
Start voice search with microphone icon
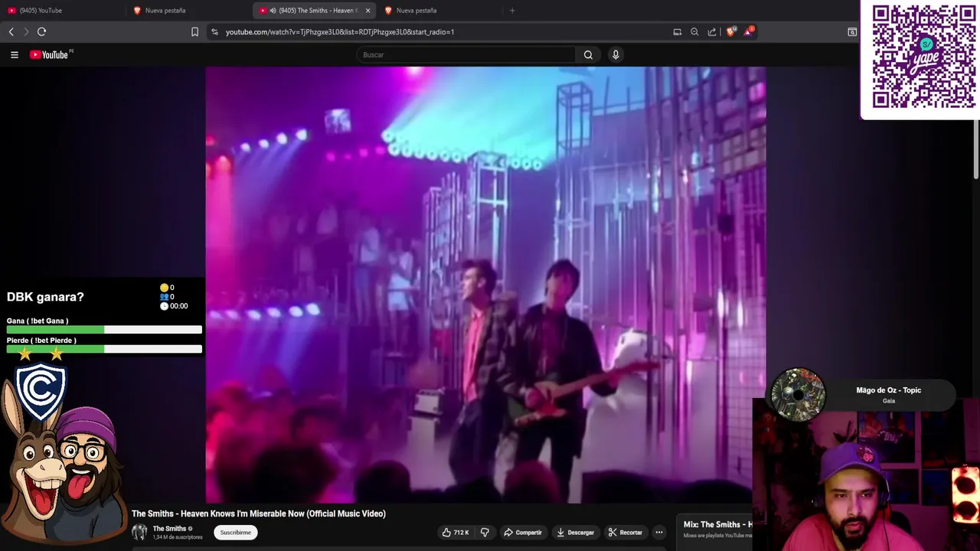tap(616, 54)
